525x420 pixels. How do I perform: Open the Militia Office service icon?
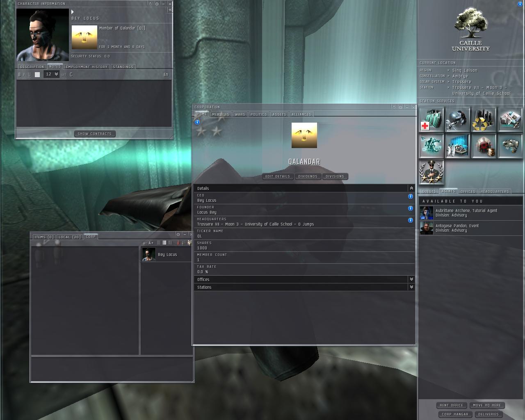431,172
